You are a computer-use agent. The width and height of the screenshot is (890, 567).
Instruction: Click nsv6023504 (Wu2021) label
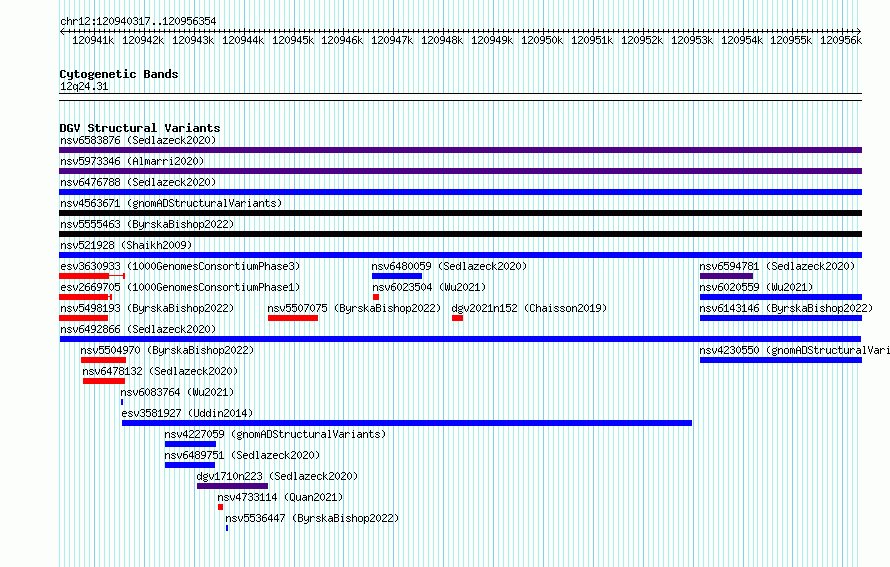(x=429, y=287)
